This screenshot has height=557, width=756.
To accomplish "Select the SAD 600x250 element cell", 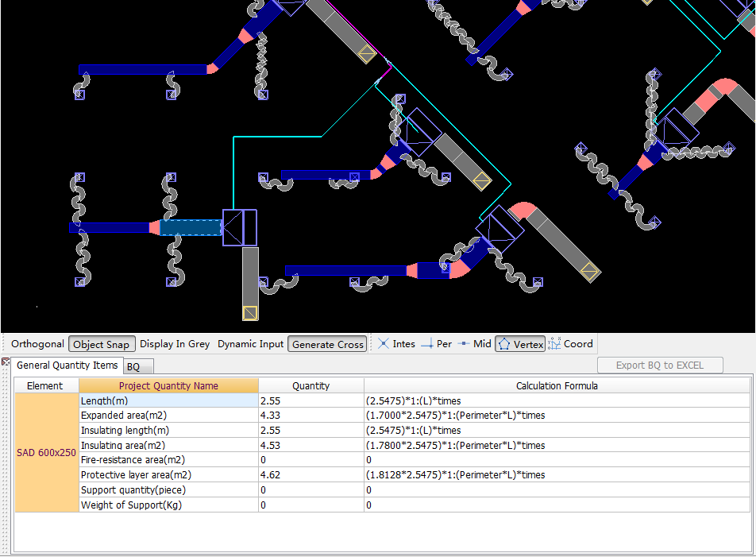I will pos(47,453).
